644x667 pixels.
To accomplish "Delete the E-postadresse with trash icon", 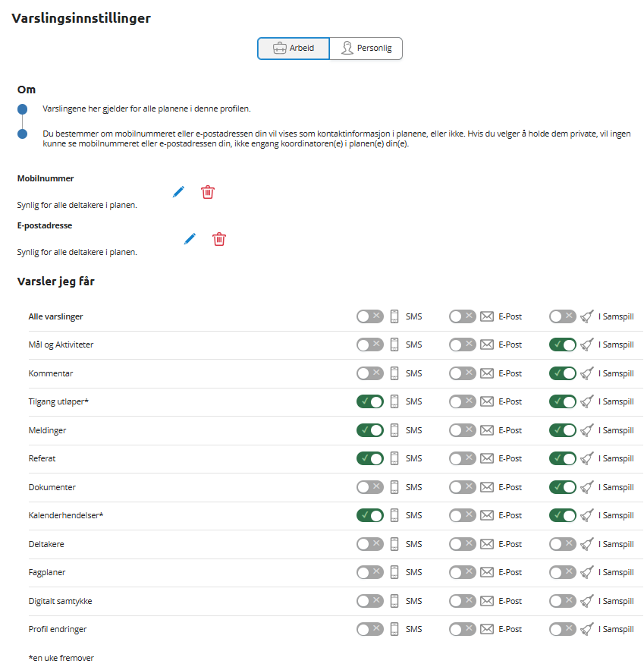I will [x=219, y=239].
